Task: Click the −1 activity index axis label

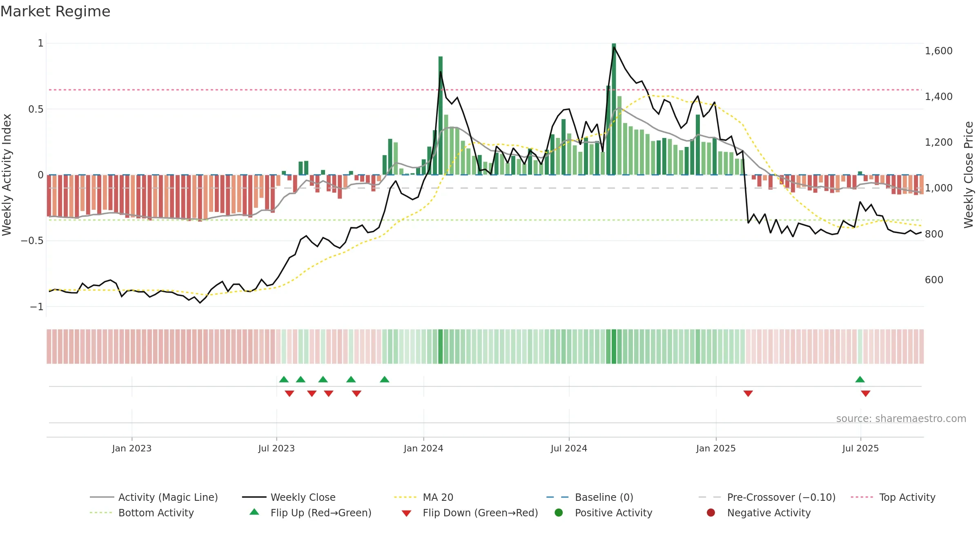Action: (36, 307)
